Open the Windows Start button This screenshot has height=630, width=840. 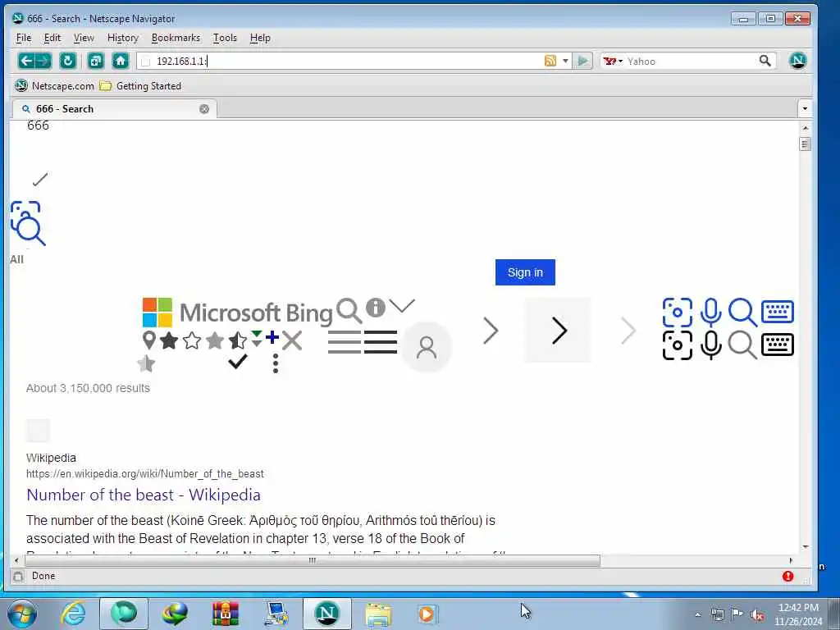point(22,614)
